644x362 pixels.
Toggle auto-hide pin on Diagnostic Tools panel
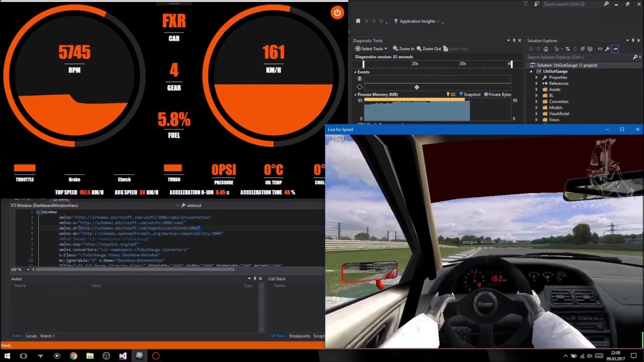[514, 41]
